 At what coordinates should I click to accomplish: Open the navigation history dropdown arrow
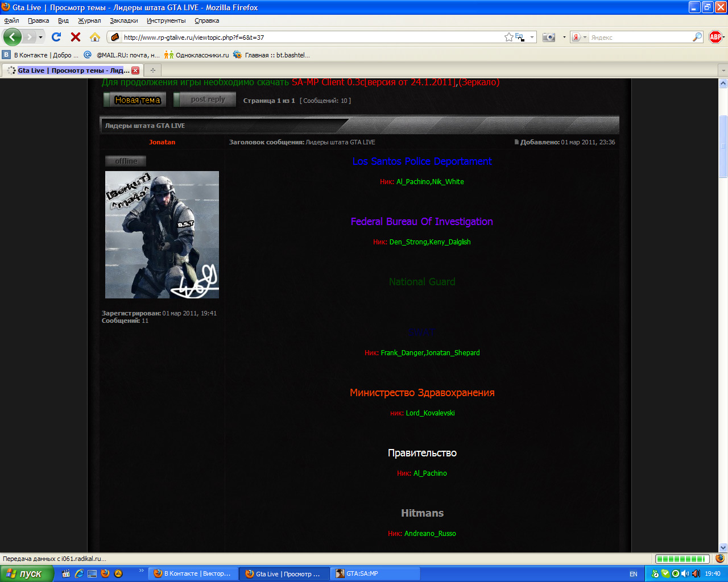tap(40, 37)
